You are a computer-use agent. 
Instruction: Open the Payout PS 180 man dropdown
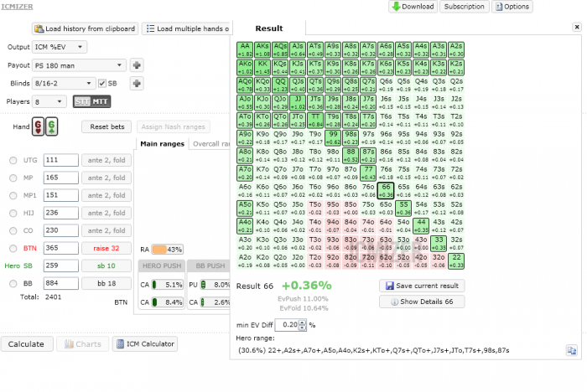click(x=79, y=65)
